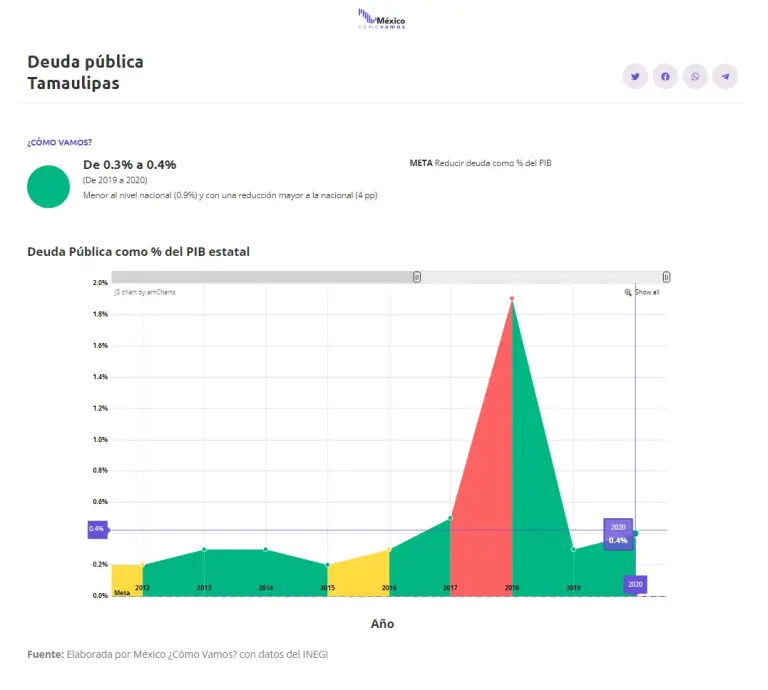Click the 2013 data point marker
Screen dimensions: 768x690
(x=204, y=549)
